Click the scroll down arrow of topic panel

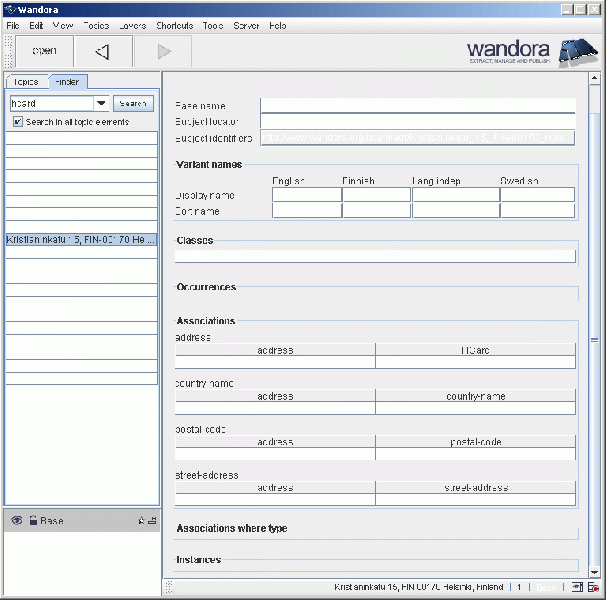pyautogui.click(x=594, y=571)
